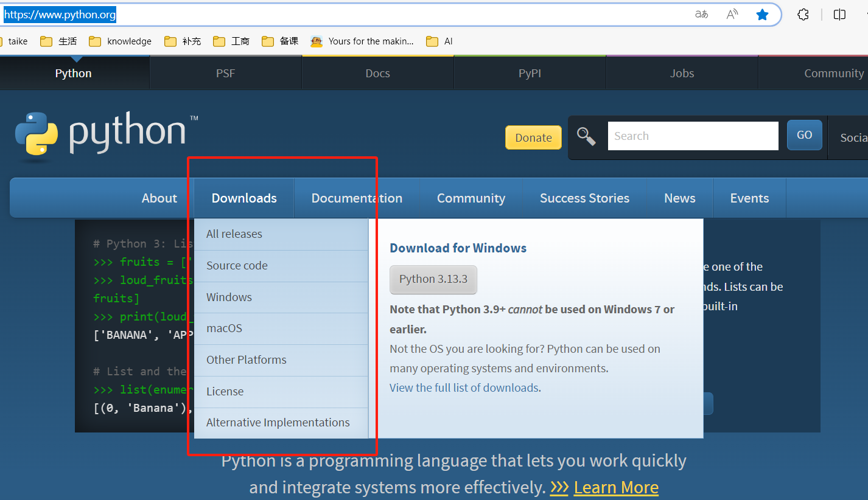Switch to the Jobs tab
Image resolution: width=868 pixels, height=500 pixels.
(682, 73)
